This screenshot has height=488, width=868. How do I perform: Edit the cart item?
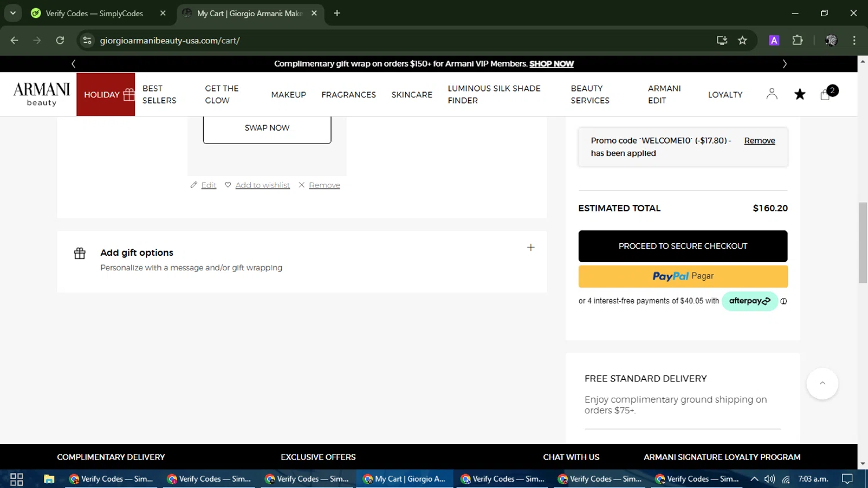tap(208, 185)
